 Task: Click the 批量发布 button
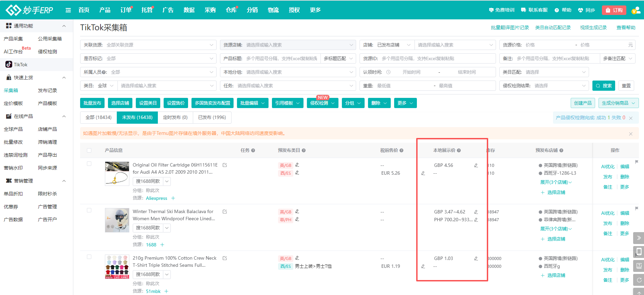tap(92, 103)
